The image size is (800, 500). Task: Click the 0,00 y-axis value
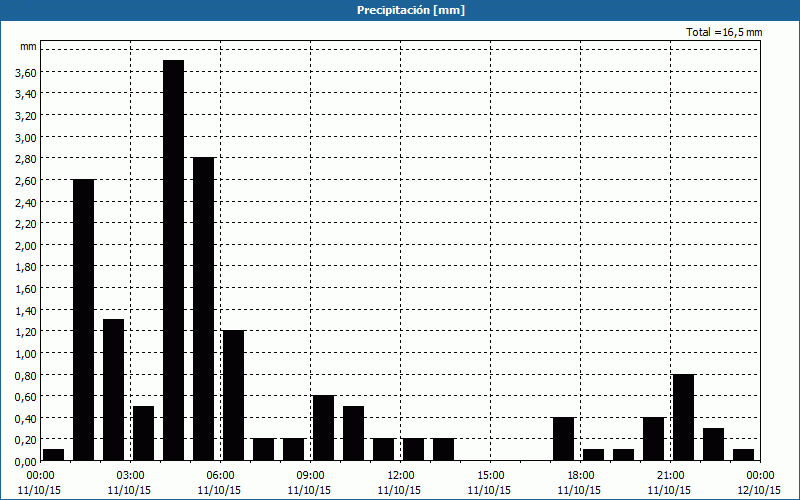[26, 462]
